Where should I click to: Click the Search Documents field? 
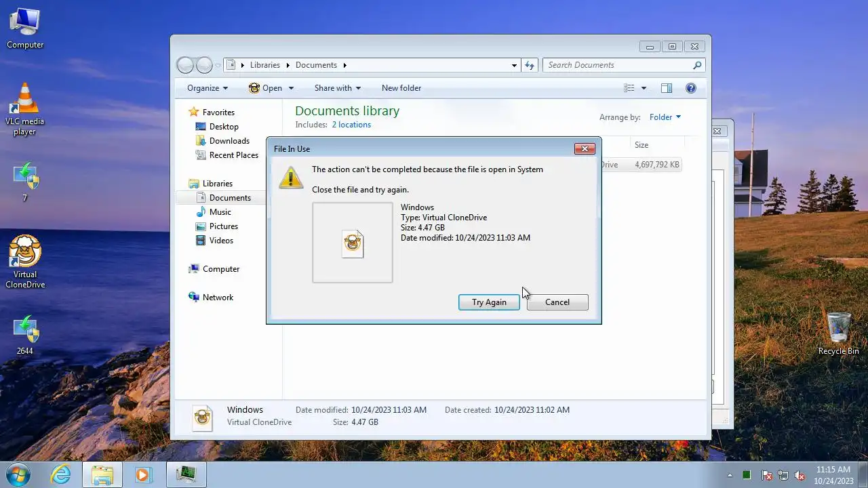[x=618, y=65]
